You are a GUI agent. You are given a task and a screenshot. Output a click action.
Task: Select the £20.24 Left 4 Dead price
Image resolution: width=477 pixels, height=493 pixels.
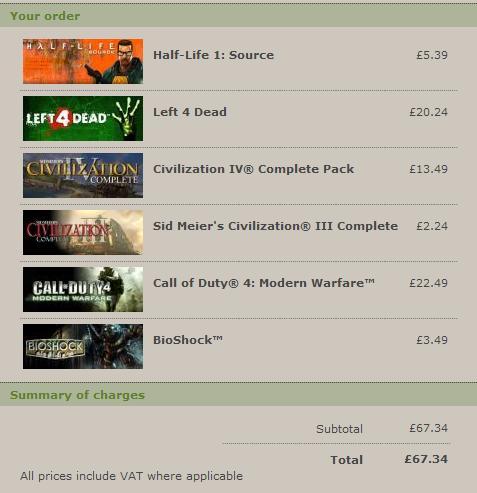[x=428, y=112]
